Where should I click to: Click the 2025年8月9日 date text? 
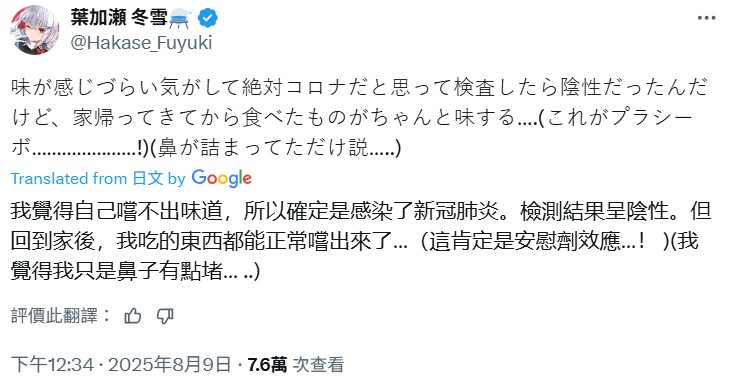pos(170,364)
